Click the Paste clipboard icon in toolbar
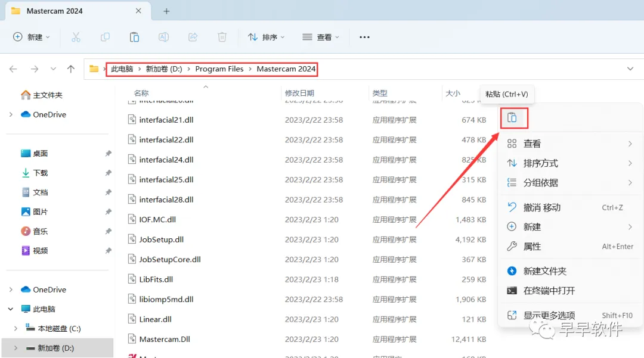This screenshot has height=358, width=644. (x=134, y=37)
